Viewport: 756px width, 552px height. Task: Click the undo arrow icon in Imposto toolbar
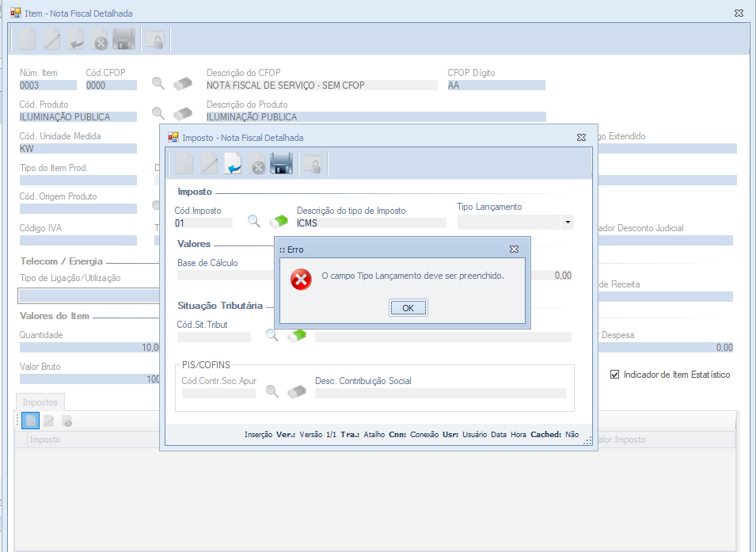click(234, 164)
